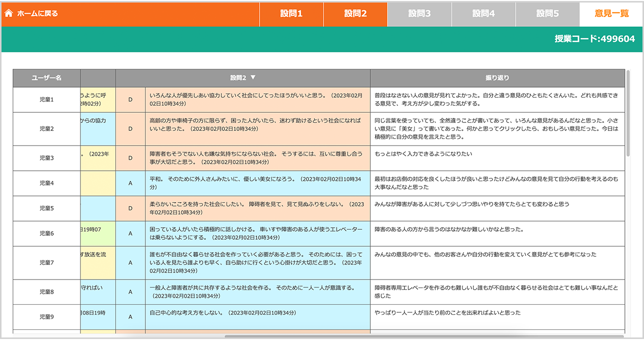Open the 設問2 tab
Screen dimensions: 644x340
[x=355, y=14]
